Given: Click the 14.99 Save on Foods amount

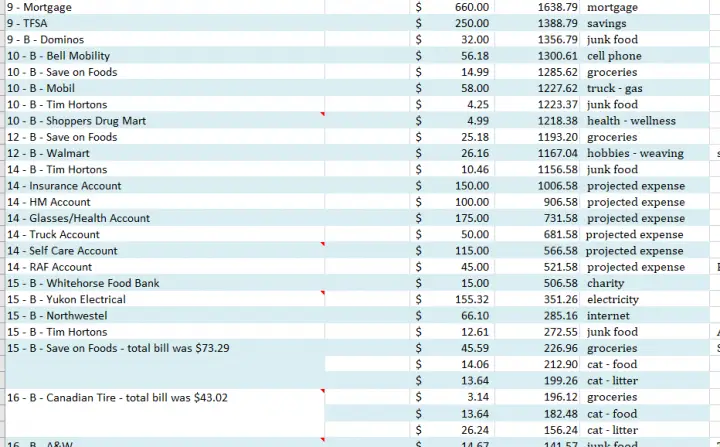Looking at the screenshot, I should [x=452, y=72].
